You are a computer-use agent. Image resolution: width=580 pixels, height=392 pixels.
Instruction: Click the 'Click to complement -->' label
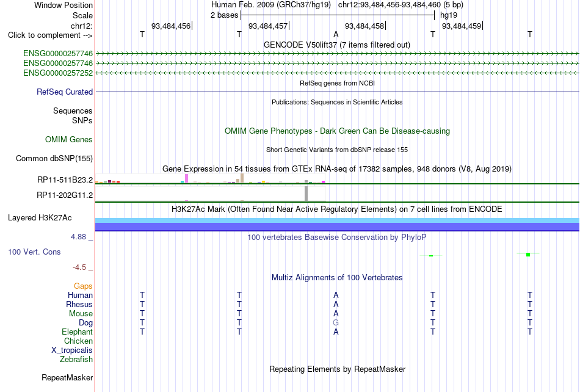tap(50, 35)
